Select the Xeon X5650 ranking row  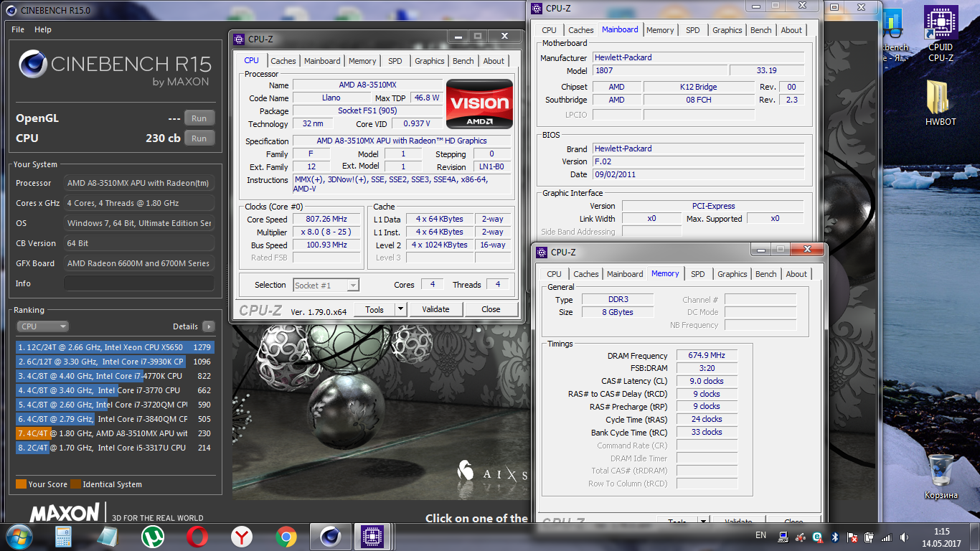[115, 347]
